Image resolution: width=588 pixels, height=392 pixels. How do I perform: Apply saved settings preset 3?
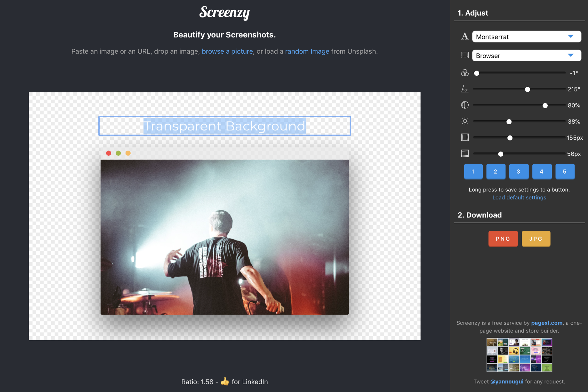point(519,171)
